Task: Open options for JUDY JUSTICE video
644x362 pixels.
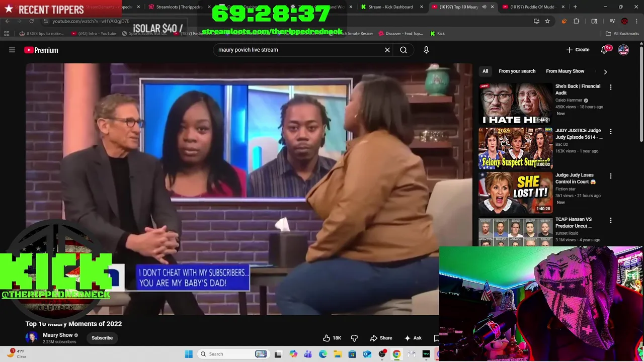Action: [x=611, y=132]
